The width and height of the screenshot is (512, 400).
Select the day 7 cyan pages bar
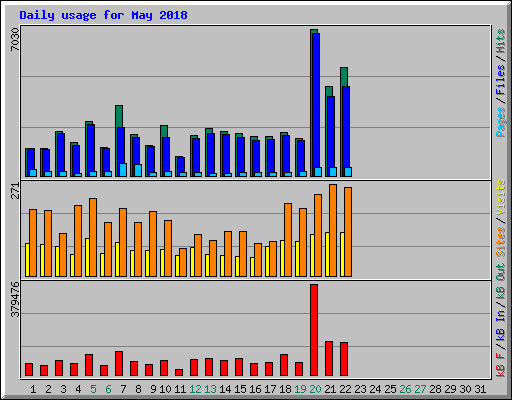[x=123, y=170]
